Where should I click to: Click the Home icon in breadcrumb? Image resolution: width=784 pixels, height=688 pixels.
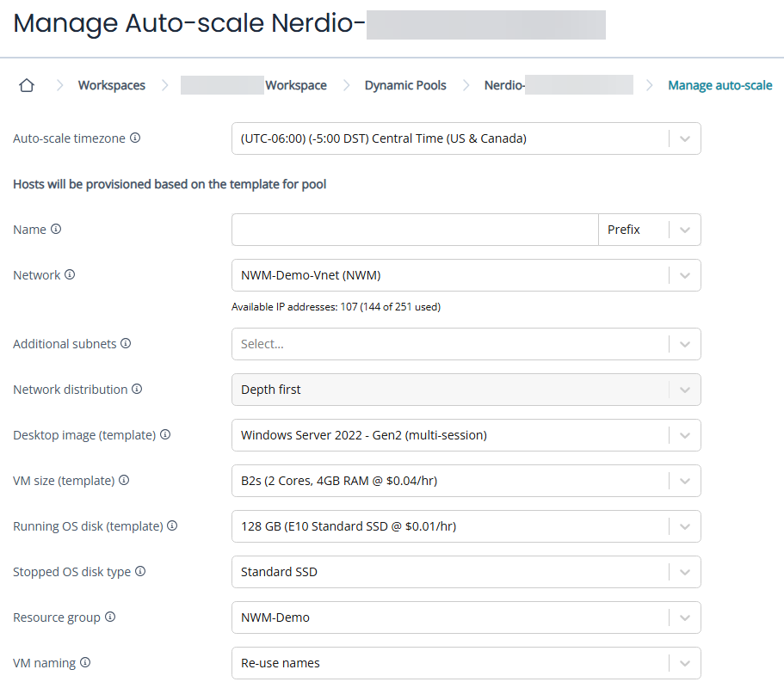pos(27,85)
